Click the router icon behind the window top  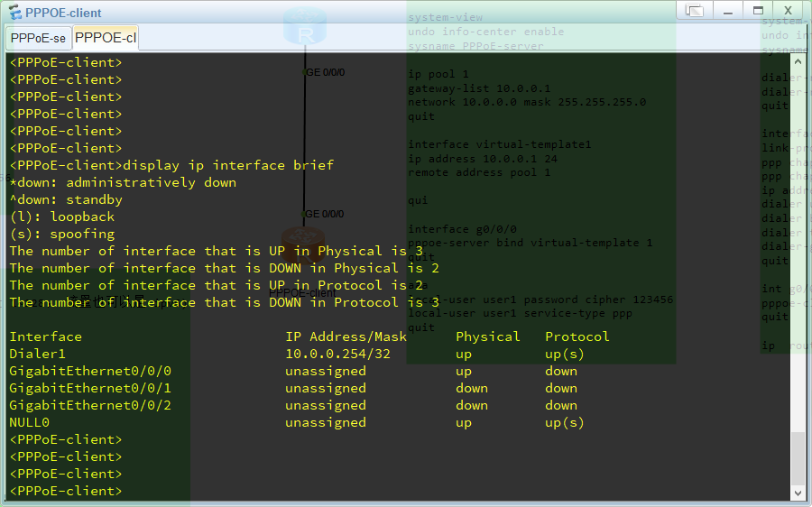[x=305, y=25]
